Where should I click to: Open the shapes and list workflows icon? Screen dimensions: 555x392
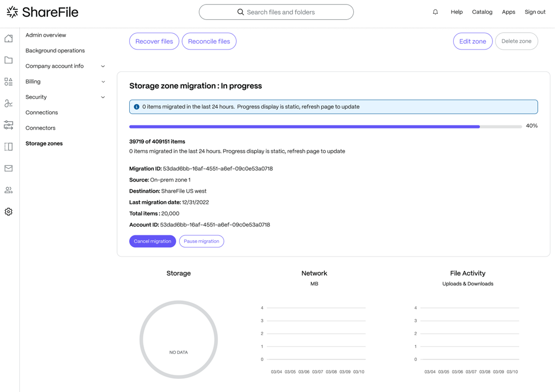[x=9, y=82]
